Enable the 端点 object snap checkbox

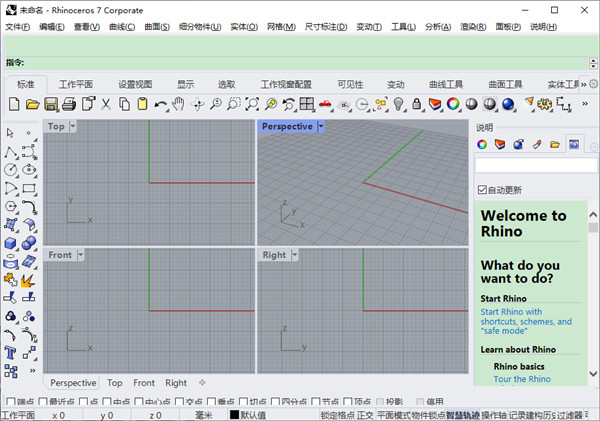click(8, 402)
